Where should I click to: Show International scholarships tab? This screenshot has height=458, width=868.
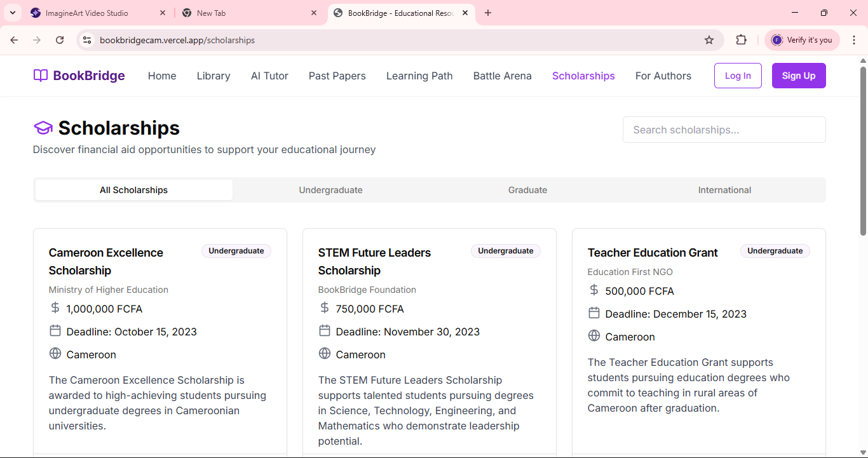(x=724, y=190)
